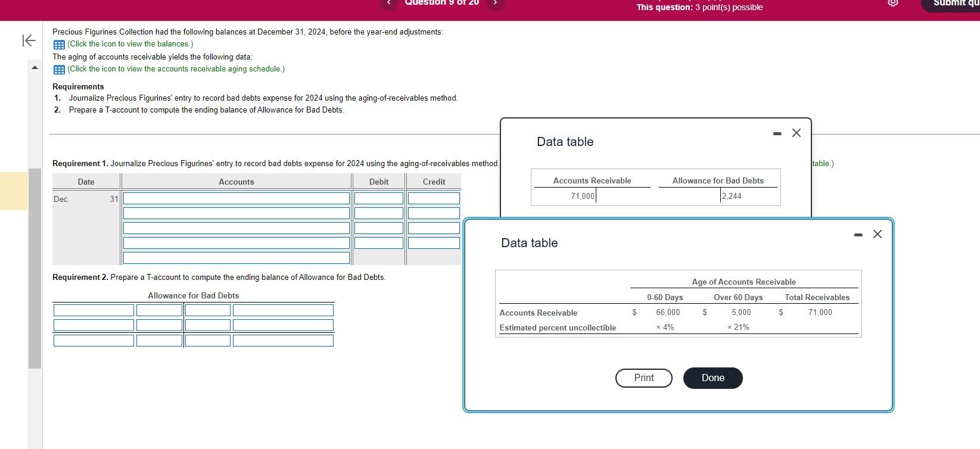Click the aging schedule table icon
The width and height of the screenshot is (980, 449).
coord(59,70)
